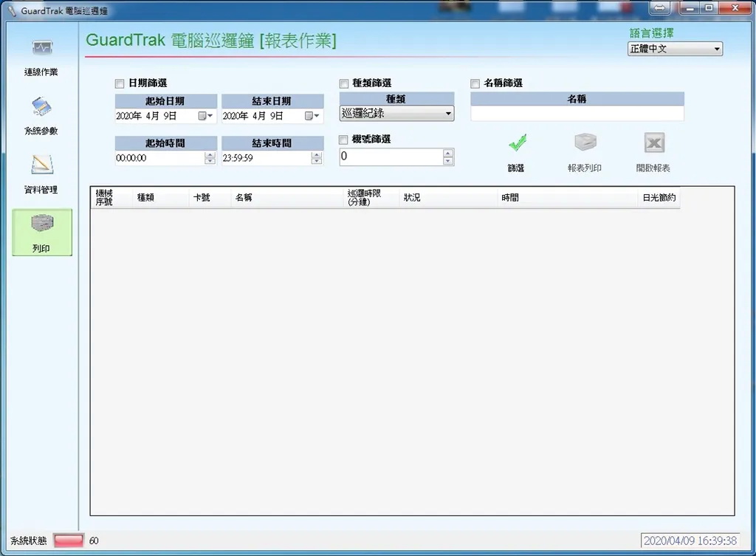
Task: Enable the 日期篩選 date filter checkbox
Action: (120, 84)
